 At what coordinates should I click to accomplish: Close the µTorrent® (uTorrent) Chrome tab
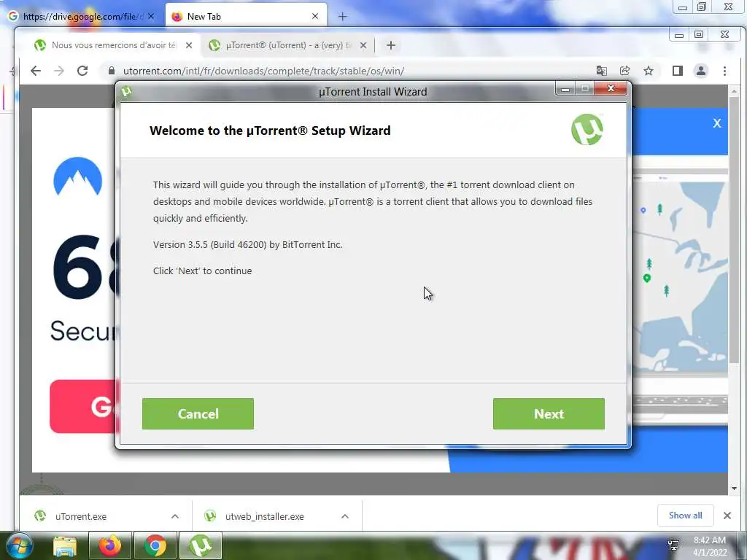coord(363,45)
